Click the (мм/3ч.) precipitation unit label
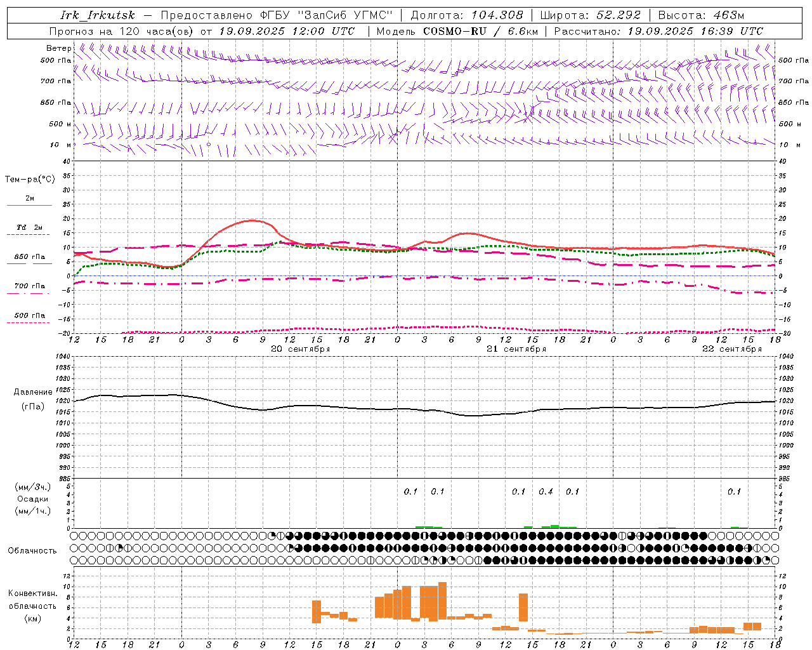812x650 pixels. (33, 487)
